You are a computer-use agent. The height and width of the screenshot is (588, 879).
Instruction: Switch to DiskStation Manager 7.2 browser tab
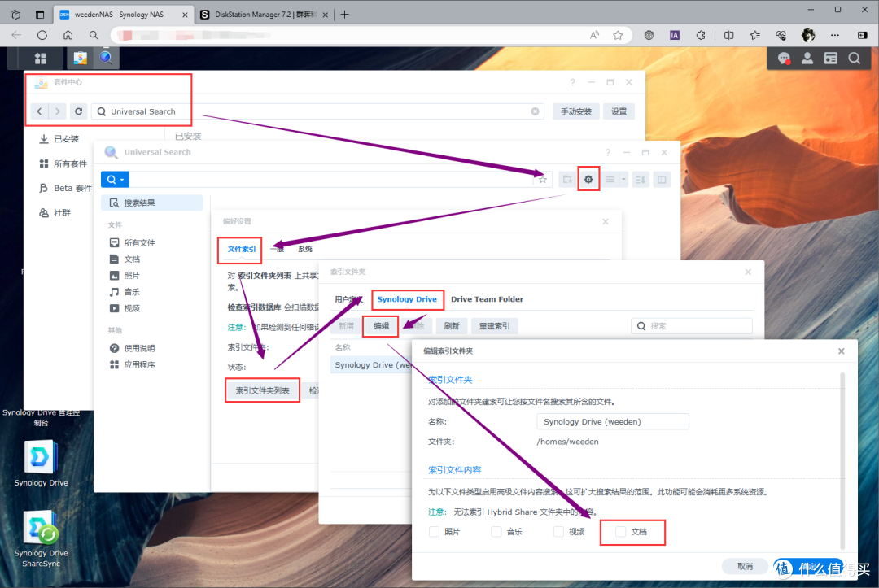point(265,15)
